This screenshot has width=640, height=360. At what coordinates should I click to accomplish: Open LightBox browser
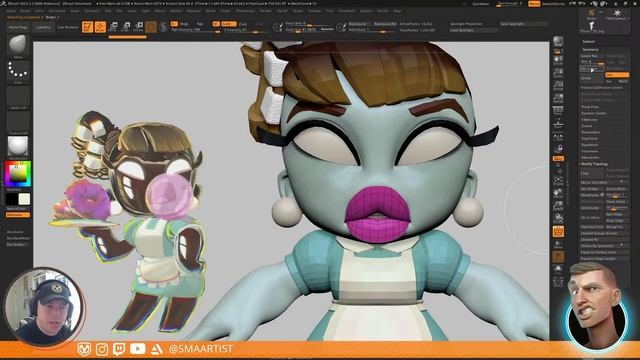click(x=43, y=27)
